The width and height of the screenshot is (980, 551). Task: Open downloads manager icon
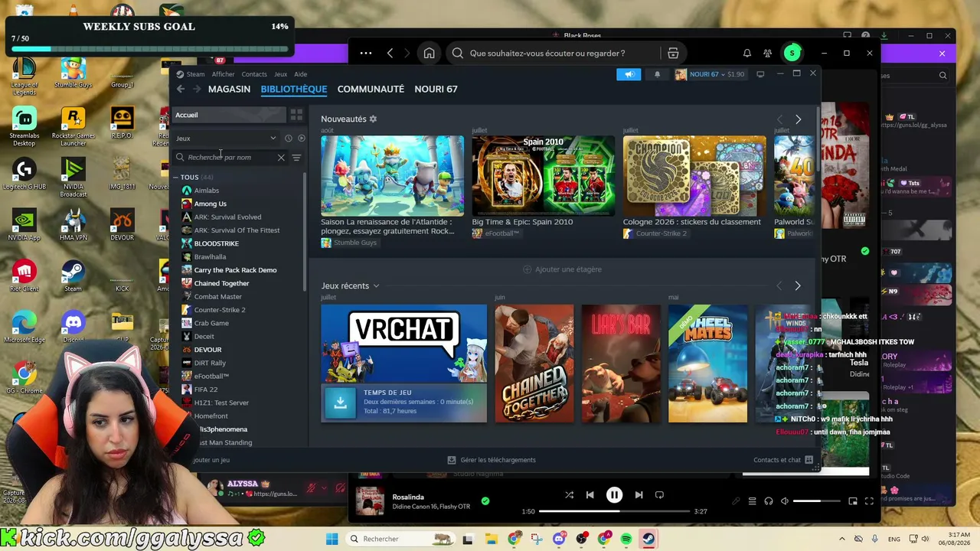(452, 460)
